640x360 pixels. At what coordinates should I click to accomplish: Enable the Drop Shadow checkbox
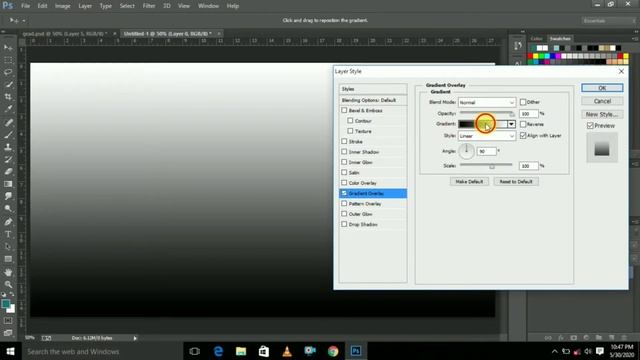point(344,224)
